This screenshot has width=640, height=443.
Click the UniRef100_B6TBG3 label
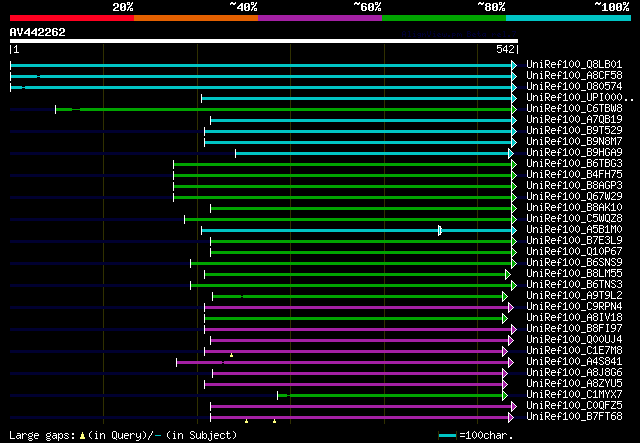tap(574, 164)
